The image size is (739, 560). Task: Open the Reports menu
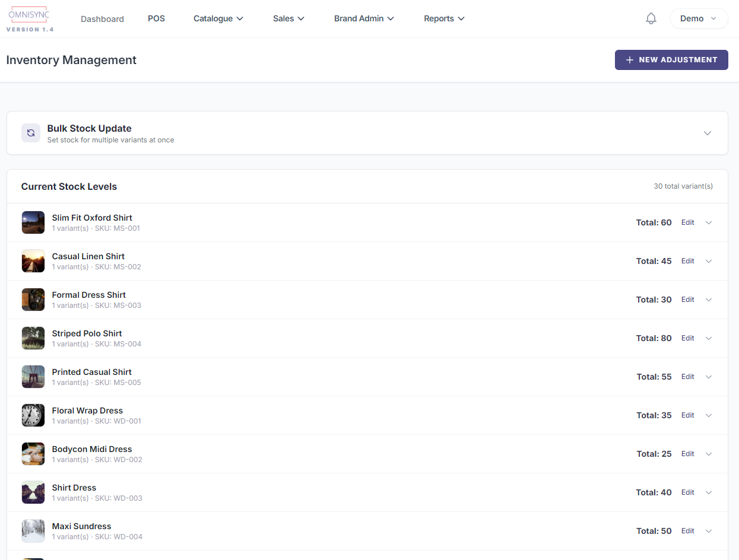444,18
